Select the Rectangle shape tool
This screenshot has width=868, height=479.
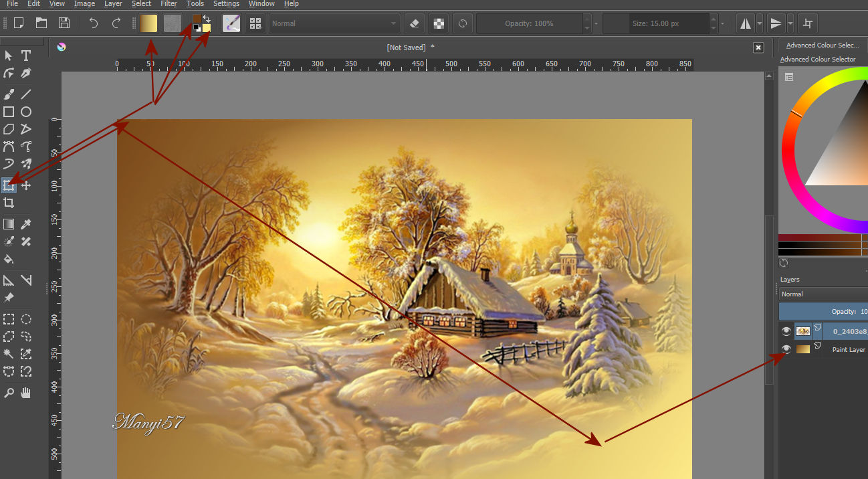[x=9, y=112]
